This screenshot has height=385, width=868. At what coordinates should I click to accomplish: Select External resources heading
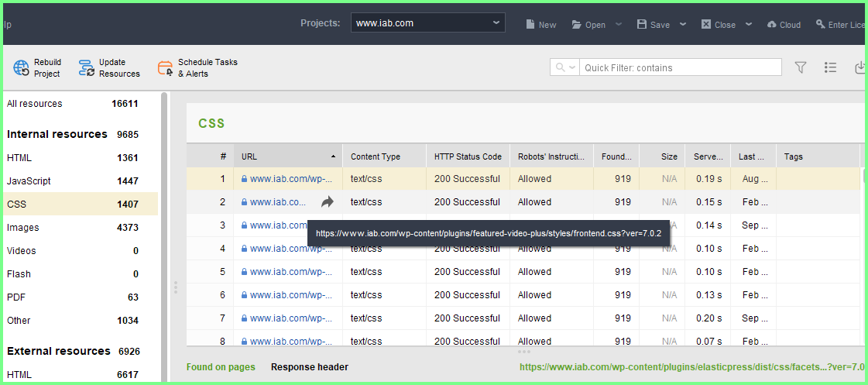tap(81, 351)
